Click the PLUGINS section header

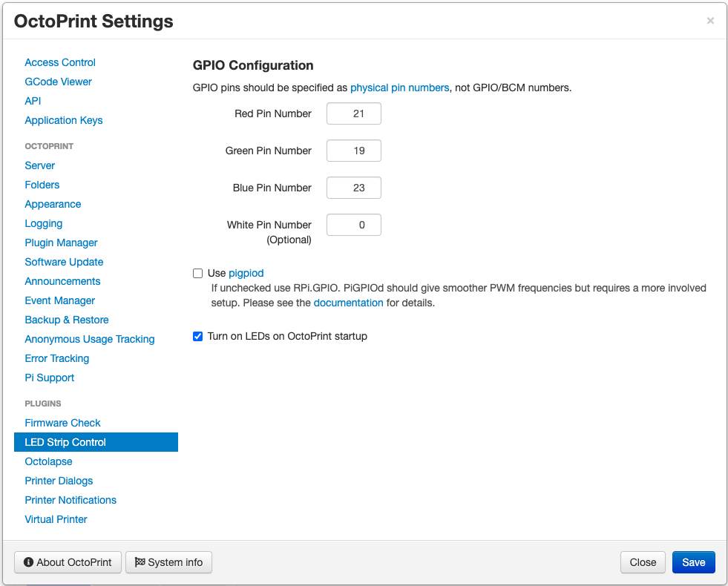[43, 404]
